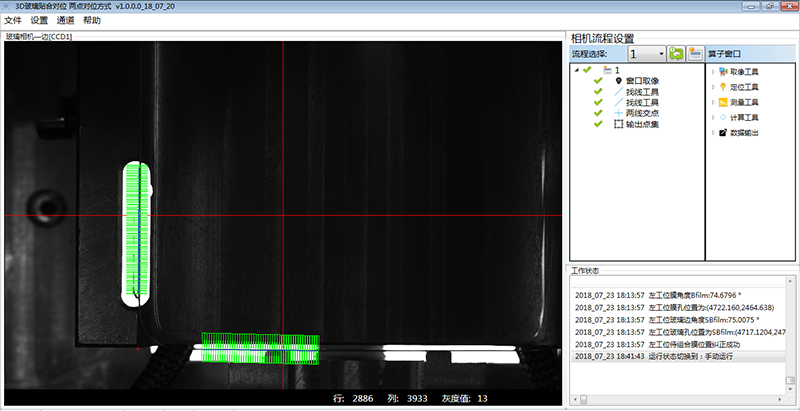Open the 文件 menu
The width and height of the screenshot is (800, 411).
click(x=12, y=20)
